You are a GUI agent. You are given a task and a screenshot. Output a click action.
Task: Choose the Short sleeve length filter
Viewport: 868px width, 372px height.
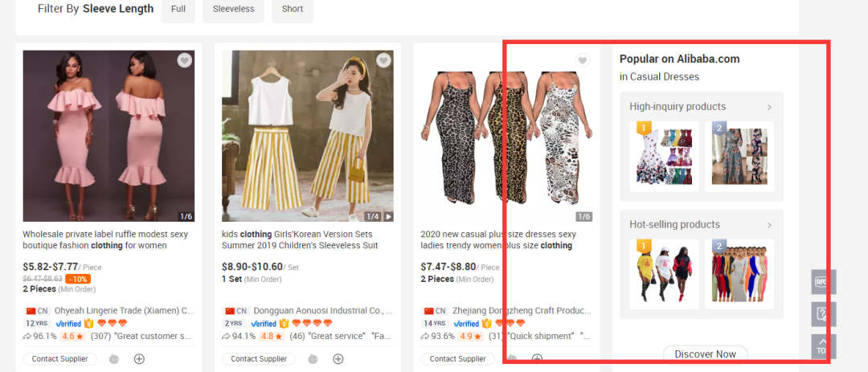[x=293, y=10]
